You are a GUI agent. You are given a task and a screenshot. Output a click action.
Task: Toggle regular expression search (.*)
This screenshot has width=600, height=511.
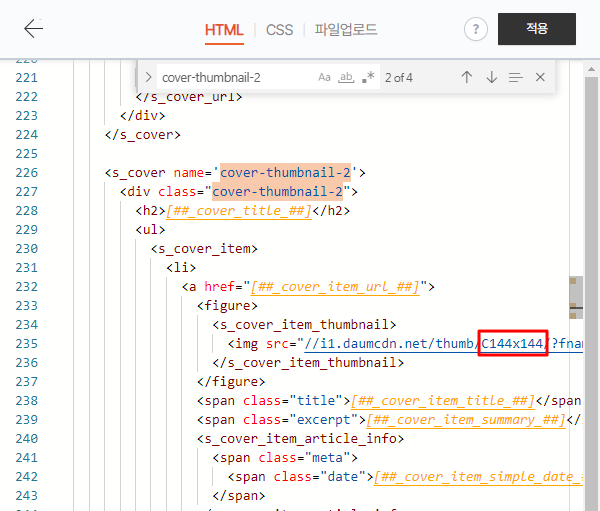click(368, 77)
